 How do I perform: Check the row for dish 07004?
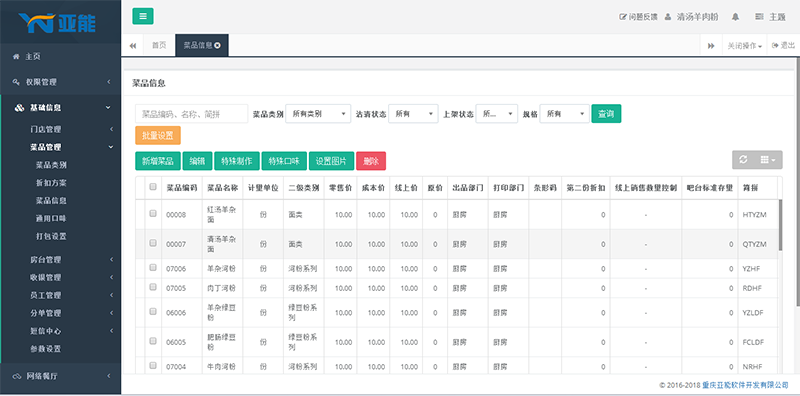pyautogui.click(x=153, y=365)
